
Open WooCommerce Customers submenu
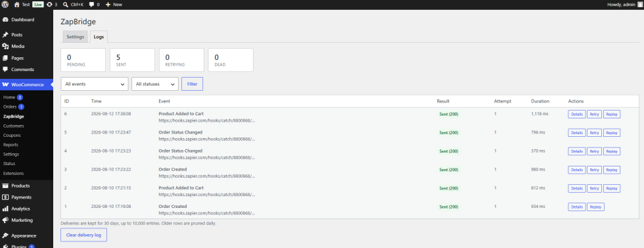click(14, 126)
